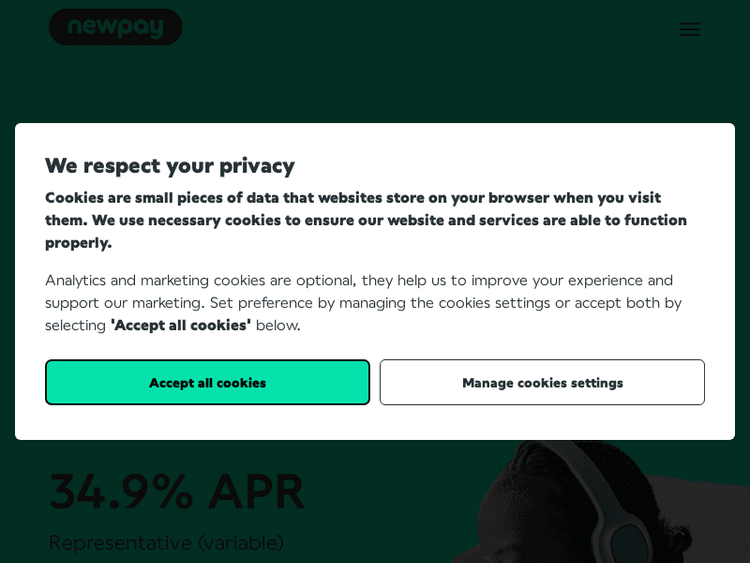
Task: Click the 'APR' text behind the dialog
Action: 256,492
